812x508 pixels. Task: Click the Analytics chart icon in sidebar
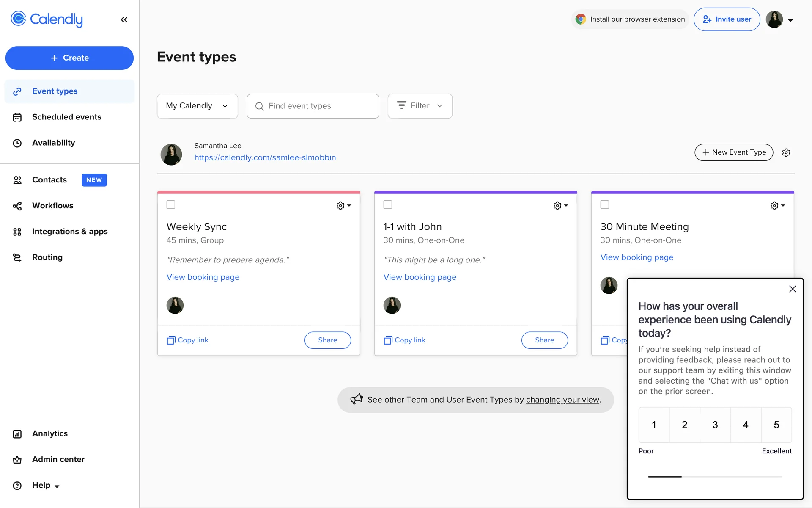pos(17,434)
